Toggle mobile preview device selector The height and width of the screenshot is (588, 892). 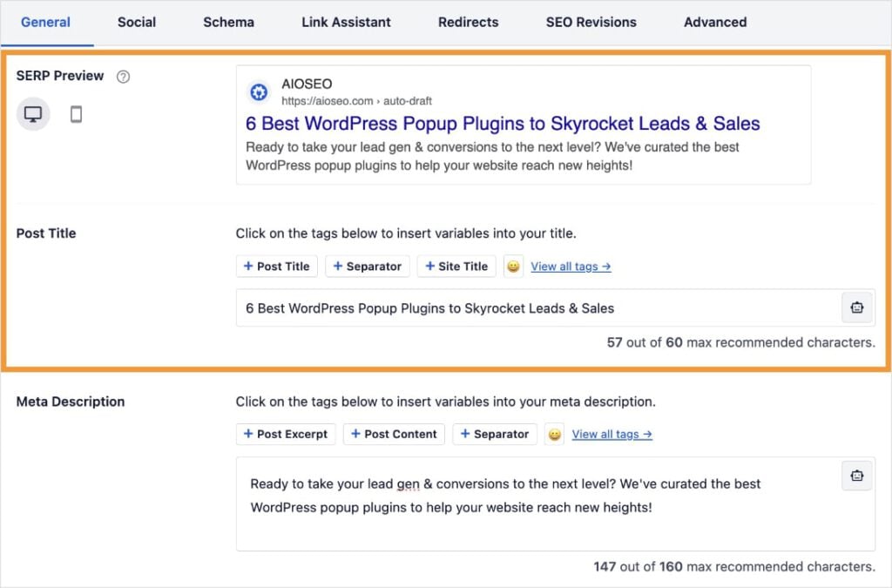point(76,113)
